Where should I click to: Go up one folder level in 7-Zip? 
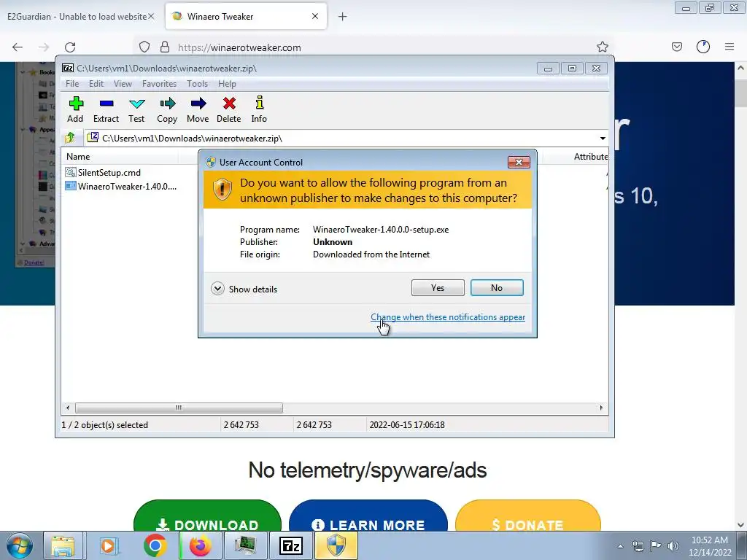tap(70, 138)
